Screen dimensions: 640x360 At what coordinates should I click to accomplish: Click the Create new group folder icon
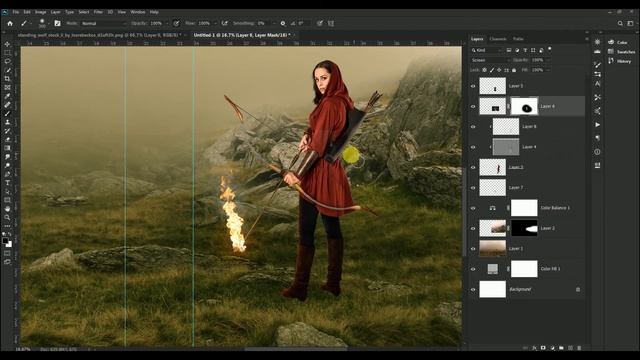click(561, 348)
